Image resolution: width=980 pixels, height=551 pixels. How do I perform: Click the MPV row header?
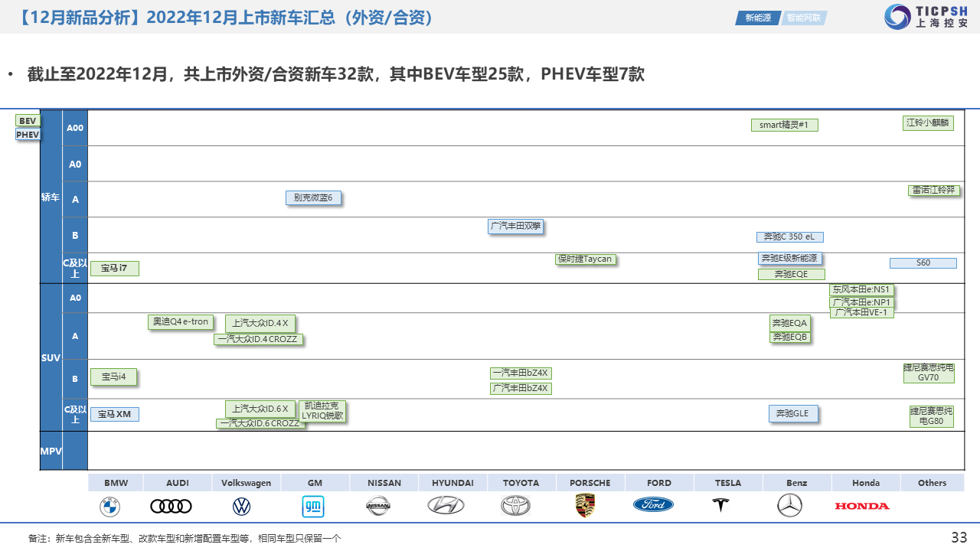coord(51,451)
